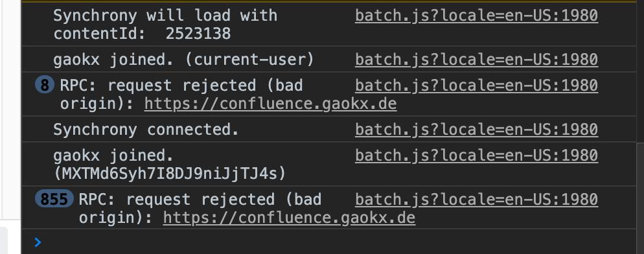Click the repeat-count badge showing 855
Viewport: 644px width, 254px height.
pos(54,199)
